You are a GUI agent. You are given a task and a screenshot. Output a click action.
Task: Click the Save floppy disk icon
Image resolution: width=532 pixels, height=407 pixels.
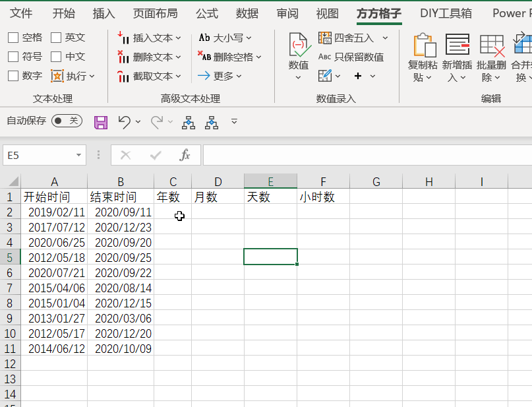[101, 122]
